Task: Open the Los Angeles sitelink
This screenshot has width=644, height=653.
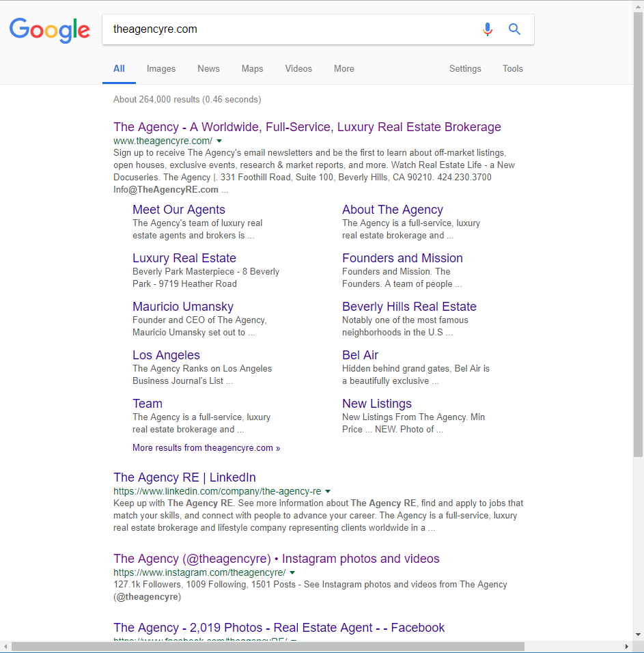Action: click(166, 355)
